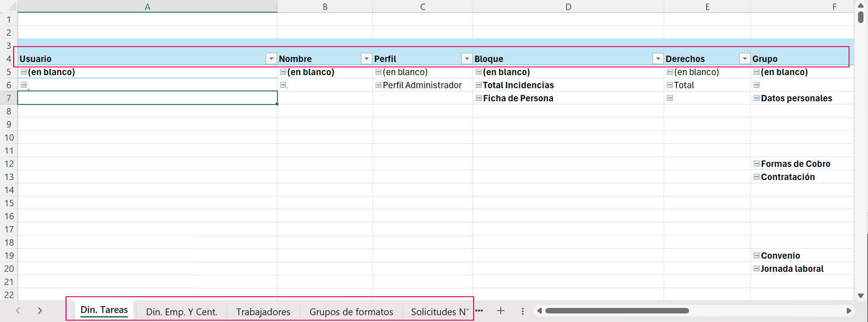Select the Jornada laboral cell text
The height and width of the screenshot is (322, 868).
click(x=792, y=269)
